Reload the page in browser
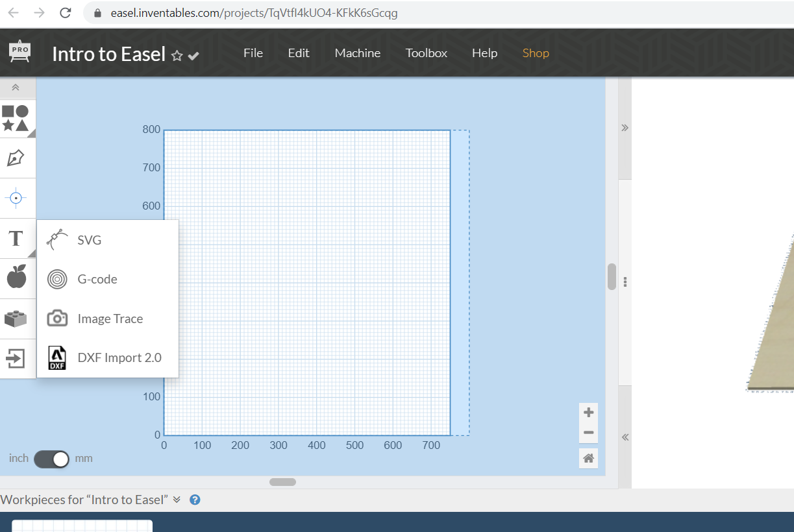This screenshot has height=532, width=794. (x=65, y=13)
